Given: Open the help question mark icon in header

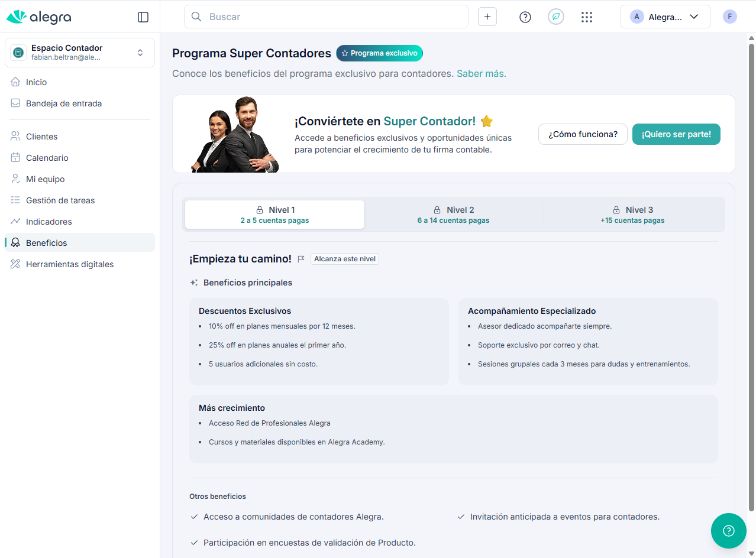Looking at the screenshot, I should coord(525,17).
